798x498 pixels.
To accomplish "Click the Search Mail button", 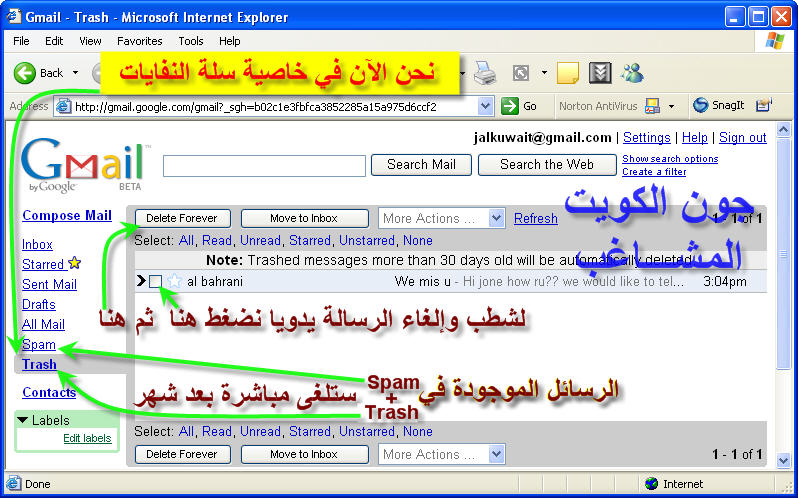I will click(x=421, y=165).
